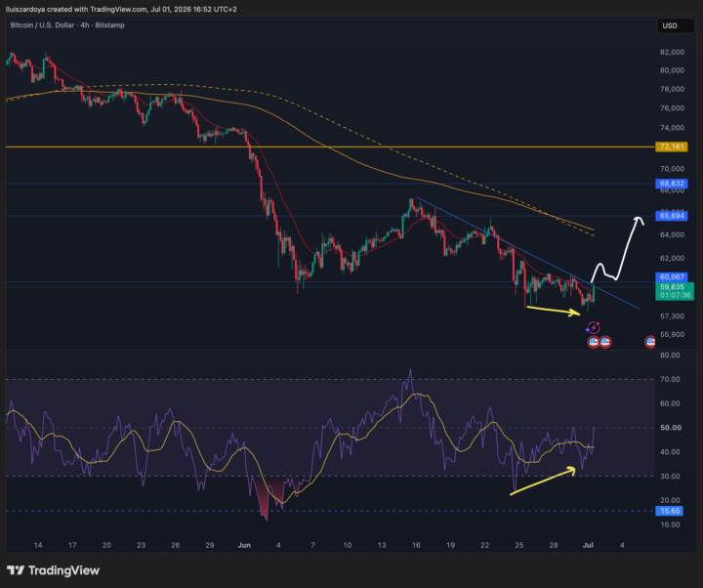The image size is (703, 588).
Task: Click the current price label 59,635
Action: pos(672,287)
